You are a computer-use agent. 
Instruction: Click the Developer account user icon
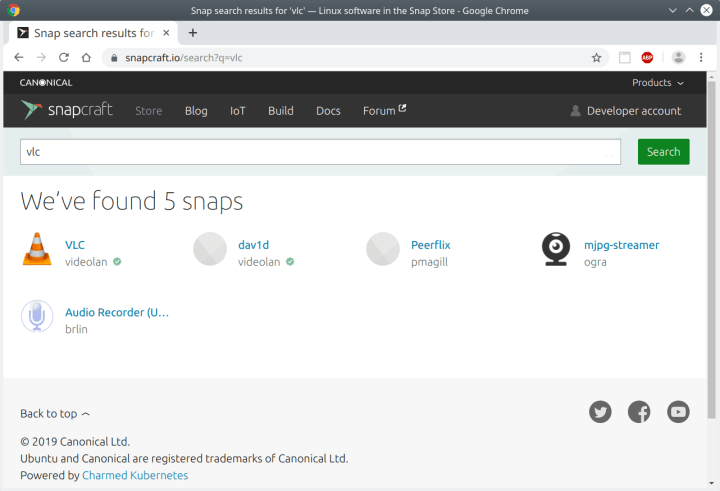pos(575,111)
